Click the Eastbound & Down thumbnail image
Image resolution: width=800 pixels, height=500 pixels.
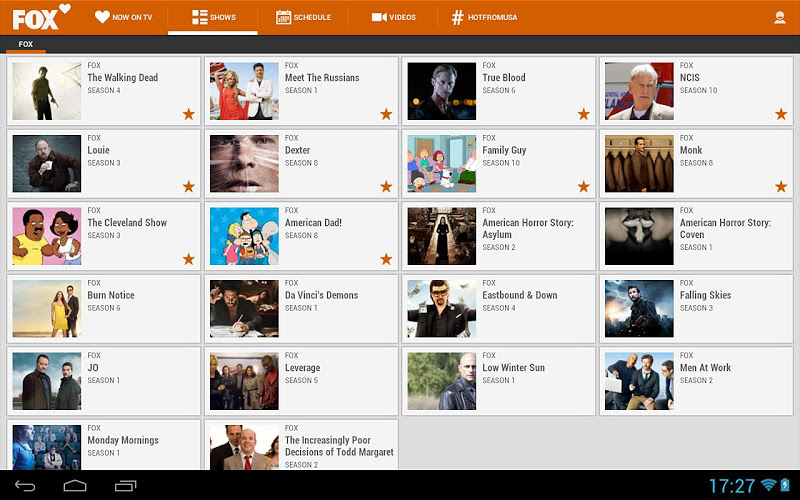tap(442, 309)
